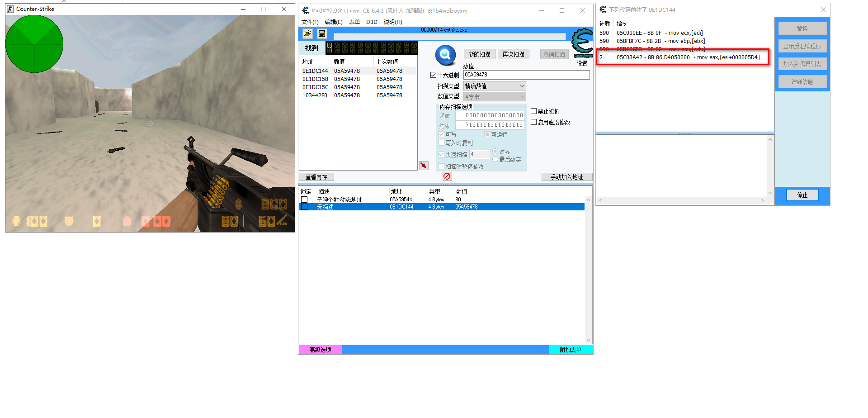This screenshot has height=418, width=868.
Task: Click the 附加表单 button
Action: pos(571,350)
